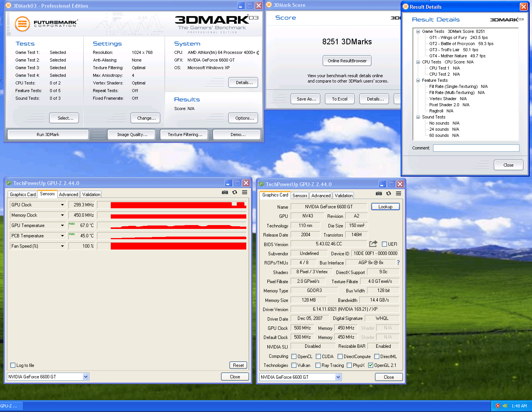Open Advanced tab in Graphics Card window
The width and height of the screenshot is (532, 412).
pos(321,196)
